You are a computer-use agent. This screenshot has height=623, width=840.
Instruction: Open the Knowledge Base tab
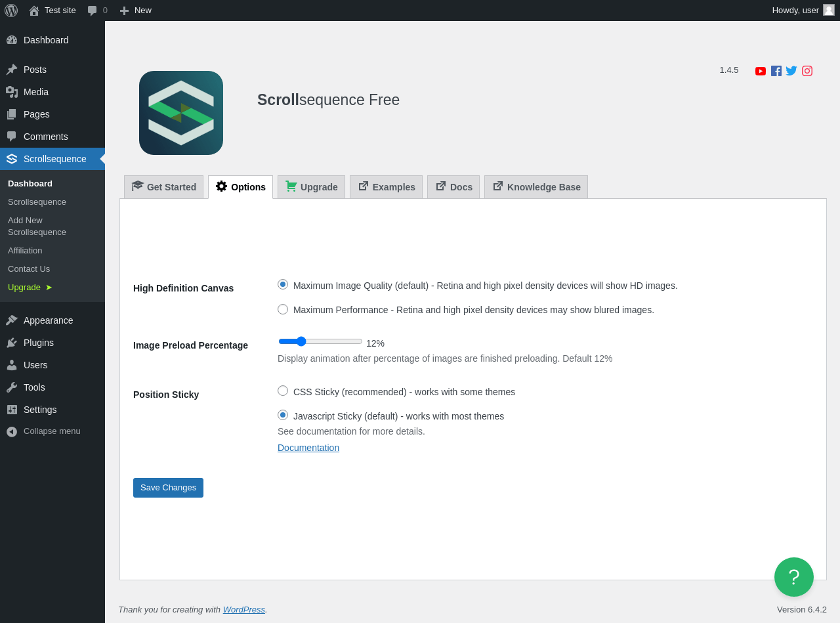point(536,187)
